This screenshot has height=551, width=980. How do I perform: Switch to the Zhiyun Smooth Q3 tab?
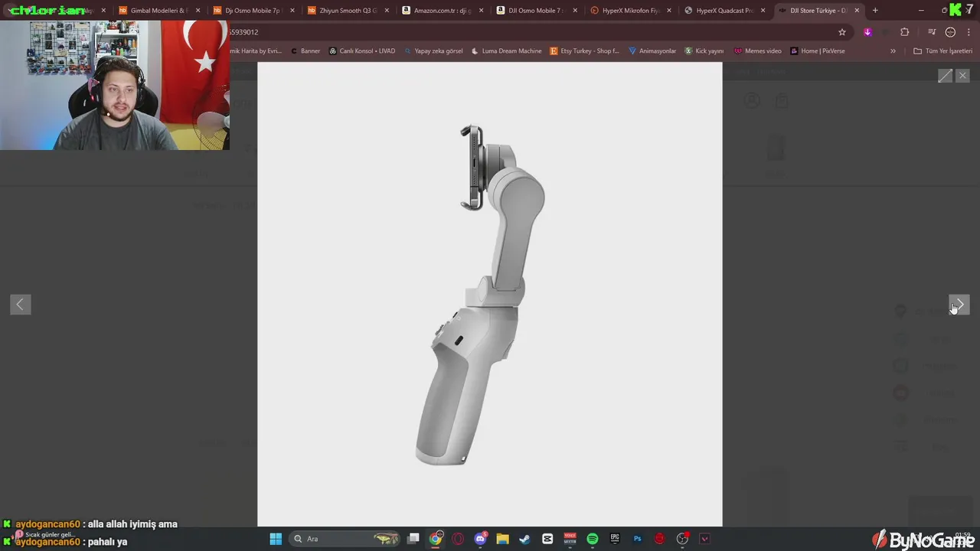(x=348, y=11)
